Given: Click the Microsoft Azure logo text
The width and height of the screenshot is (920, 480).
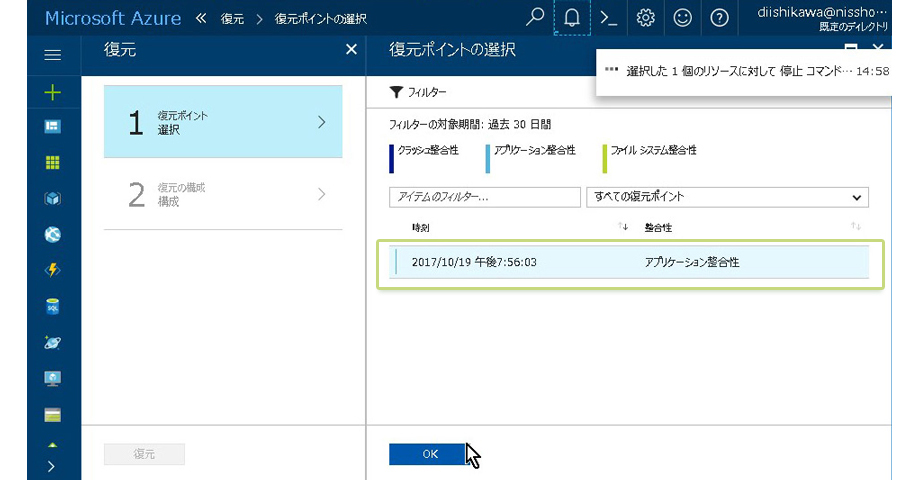Looking at the screenshot, I should coord(113,18).
